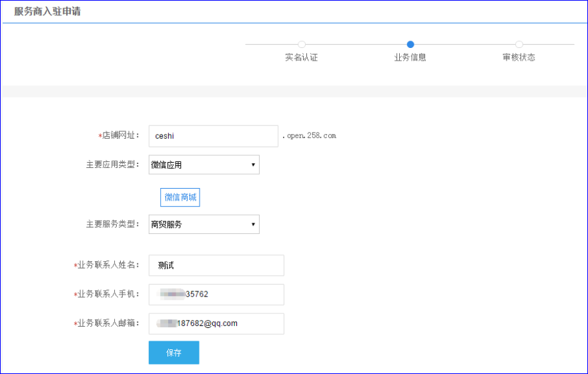Image resolution: width=588 pixels, height=374 pixels.
Task: Focus the 店铺网址 input field
Action: click(214, 136)
